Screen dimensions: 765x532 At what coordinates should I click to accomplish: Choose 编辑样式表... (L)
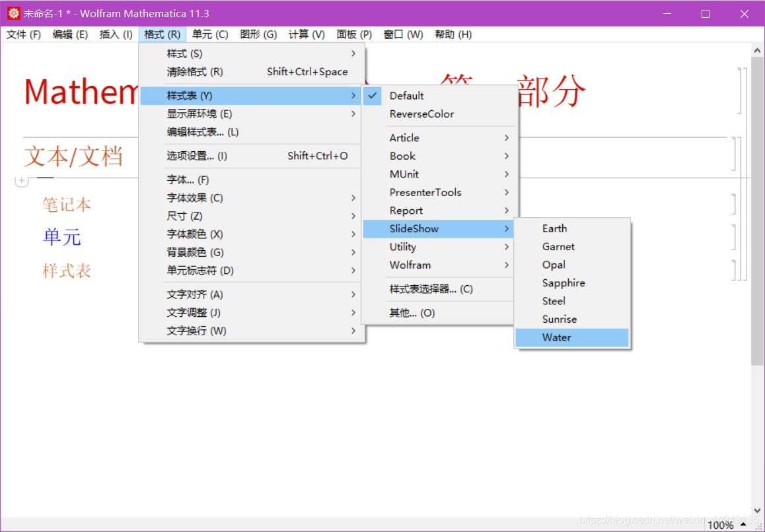[252, 131]
